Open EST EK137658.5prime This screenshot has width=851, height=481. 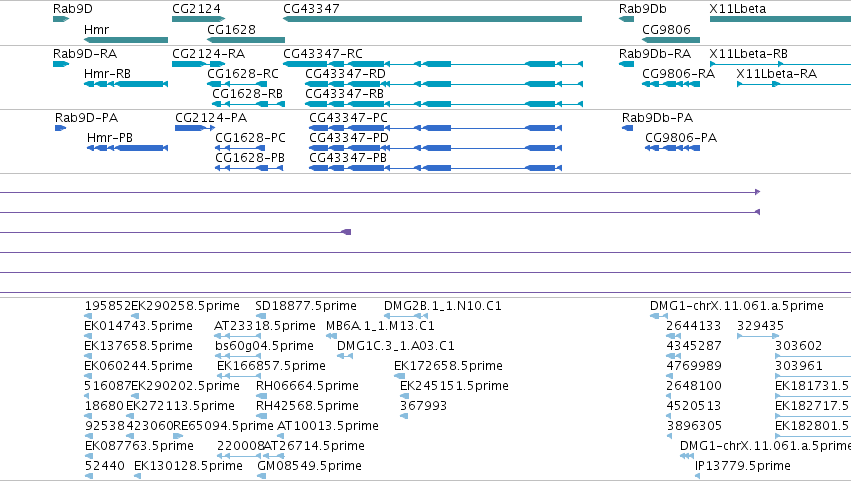coord(138,346)
